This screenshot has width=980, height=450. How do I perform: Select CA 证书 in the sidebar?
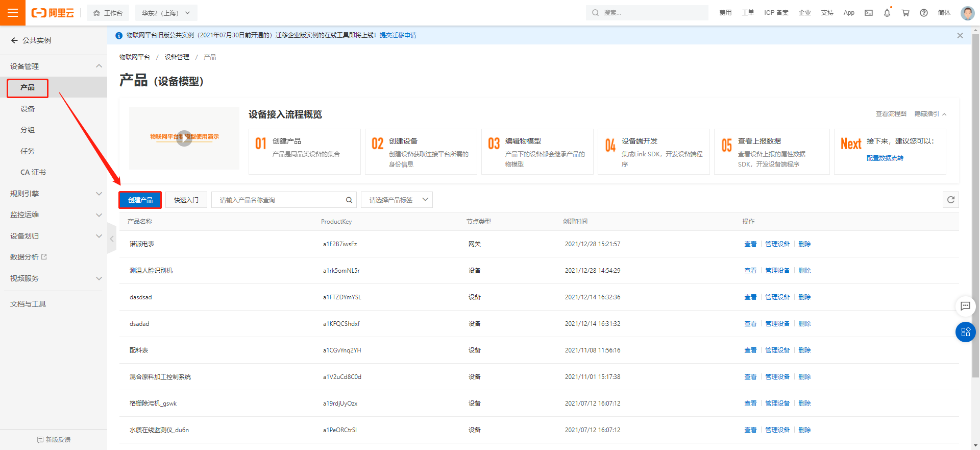[x=33, y=172]
